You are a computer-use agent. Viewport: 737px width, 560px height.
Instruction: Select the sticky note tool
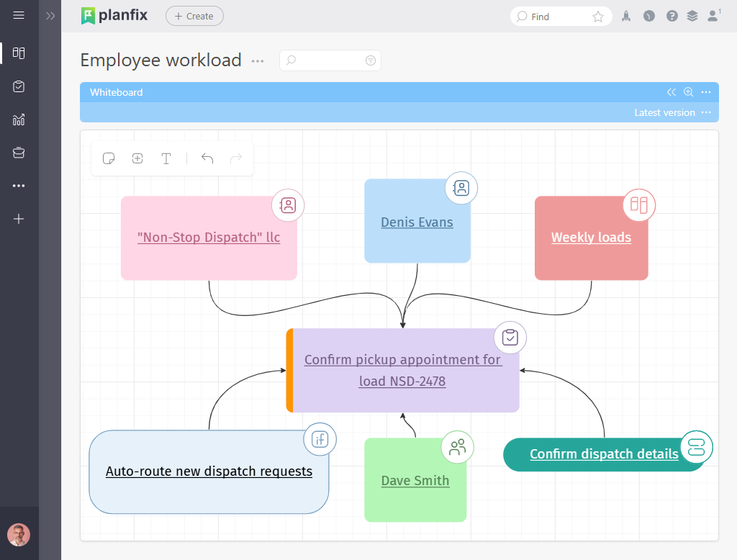[x=109, y=158]
